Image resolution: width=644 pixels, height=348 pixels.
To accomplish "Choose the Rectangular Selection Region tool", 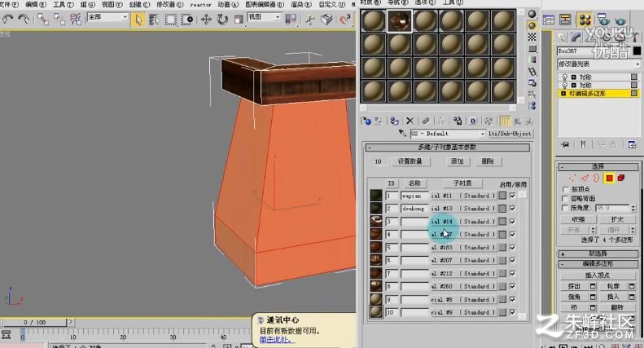I will pos(170,20).
